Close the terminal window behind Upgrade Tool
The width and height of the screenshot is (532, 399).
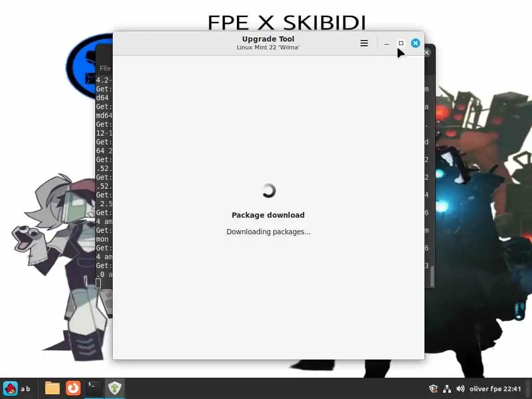[427, 52]
